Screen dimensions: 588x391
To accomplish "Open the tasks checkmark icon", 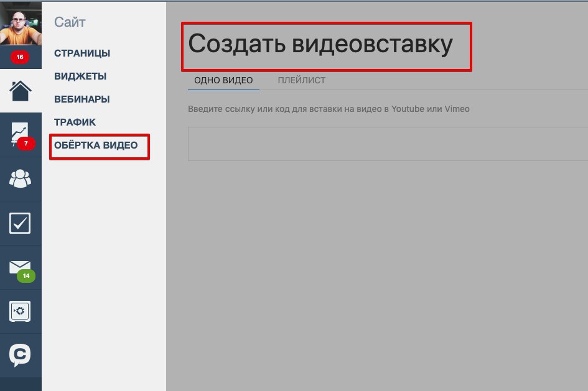I will point(20,223).
